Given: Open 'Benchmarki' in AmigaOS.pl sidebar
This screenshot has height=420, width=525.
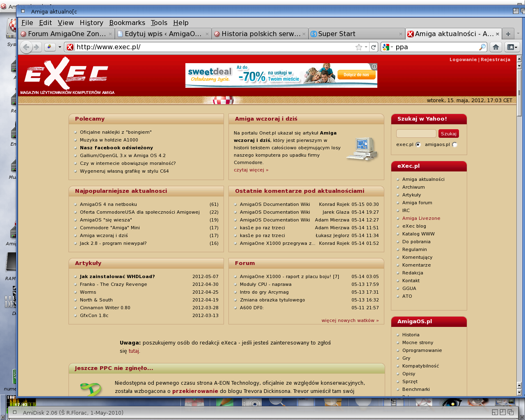Looking at the screenshot, I should 416,390.
